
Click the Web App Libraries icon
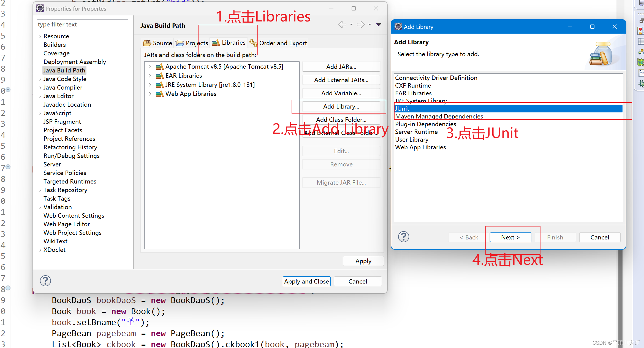[x=160, y=94]
